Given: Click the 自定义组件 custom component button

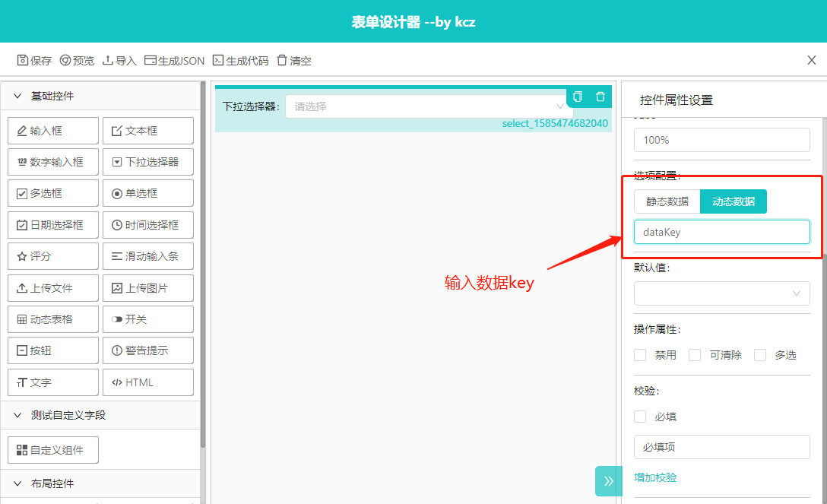Looking at the screenshot, I should pos(53,449).
